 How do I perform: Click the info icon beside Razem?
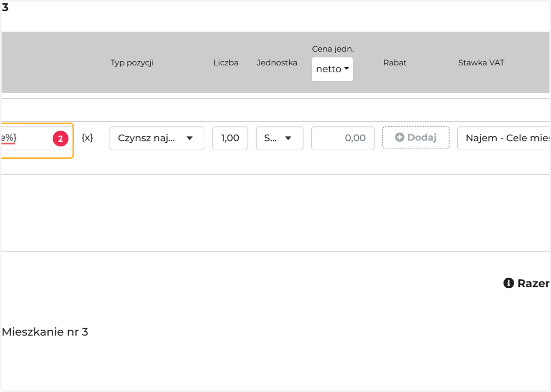[x=508, y=283]
